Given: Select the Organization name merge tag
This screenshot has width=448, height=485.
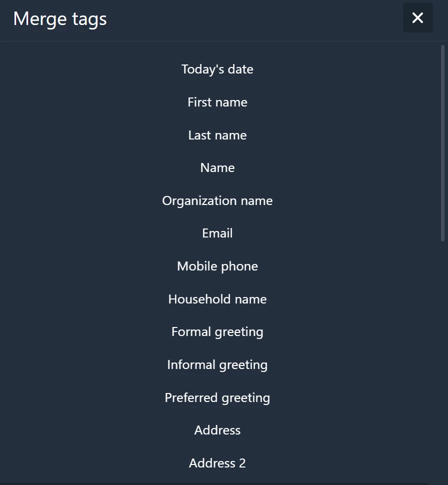Looking at the screenshot, I should click(x=217, y=200).
